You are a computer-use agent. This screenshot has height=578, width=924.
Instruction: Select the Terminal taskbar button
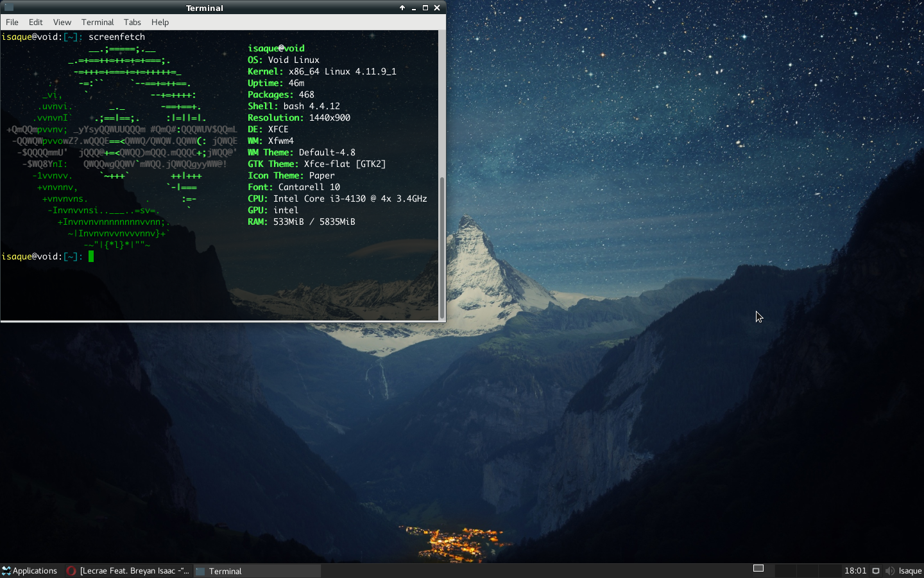257,570
